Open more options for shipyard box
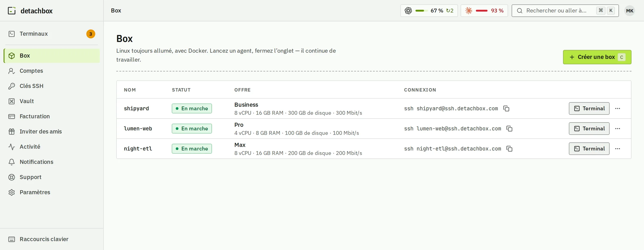644x250 pixels. [617, 109]
